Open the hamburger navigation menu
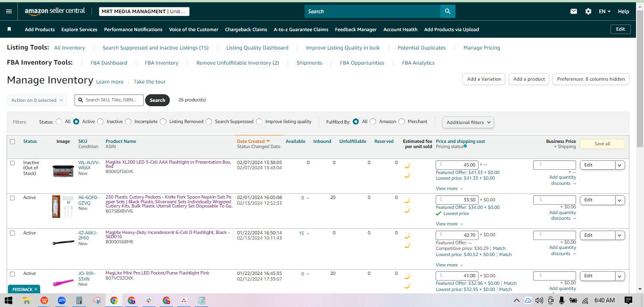 click(x=9, y=11)
